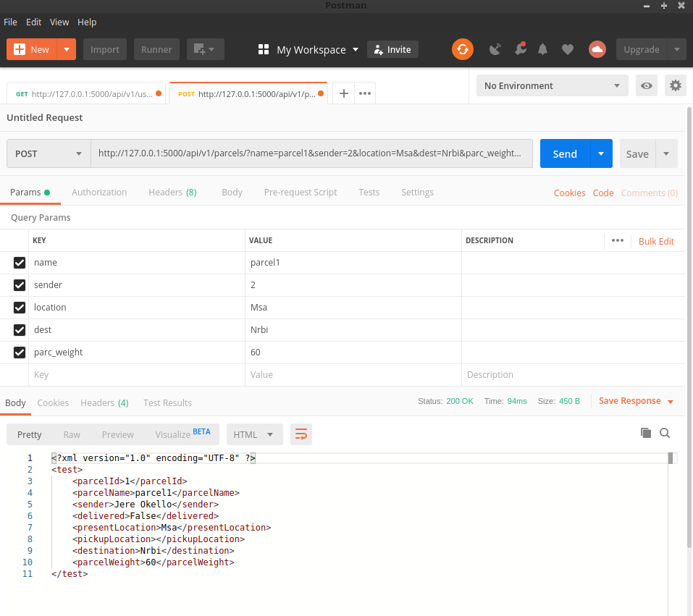The width and height of the screenshot is (693, 616).
Task: Open the Test Results tab
Action: 167,403
